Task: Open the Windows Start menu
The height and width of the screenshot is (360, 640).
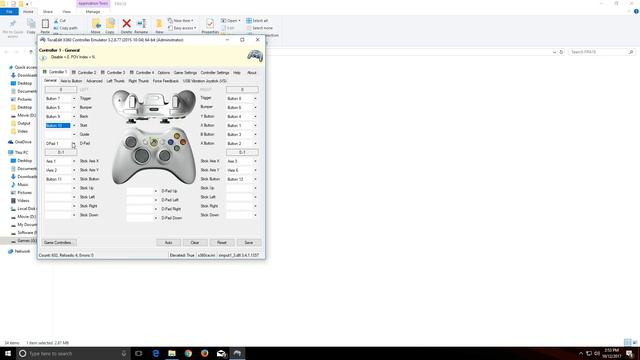Action: (x=8, y=353)
